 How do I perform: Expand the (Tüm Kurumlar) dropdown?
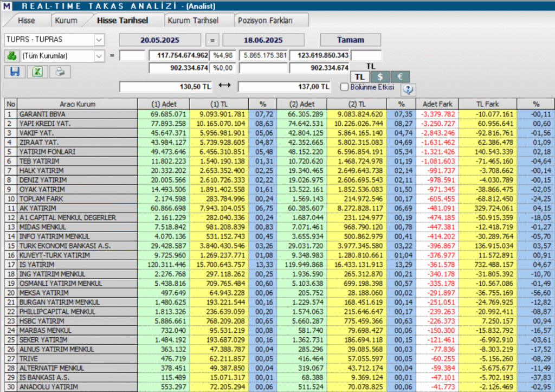coord(99,55)
